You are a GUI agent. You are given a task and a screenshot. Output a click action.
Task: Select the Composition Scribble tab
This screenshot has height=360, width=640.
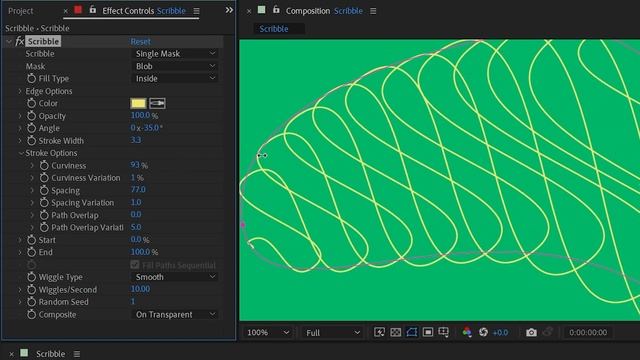[x=324, y=11]
